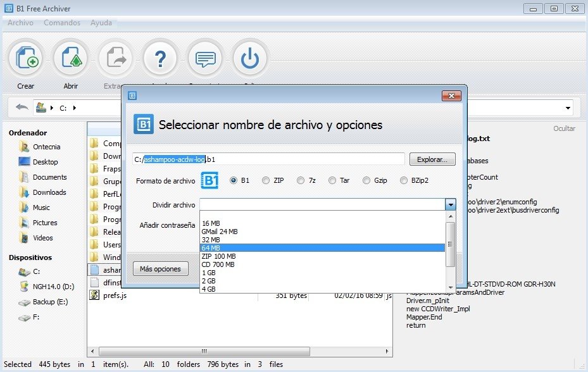The image size is (588, 372).
Task: Click the question mark help icon
Action: 160,58
